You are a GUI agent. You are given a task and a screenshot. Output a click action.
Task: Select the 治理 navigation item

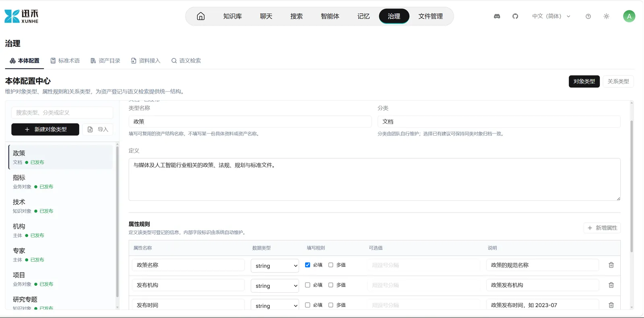click(x=394, y=16)
